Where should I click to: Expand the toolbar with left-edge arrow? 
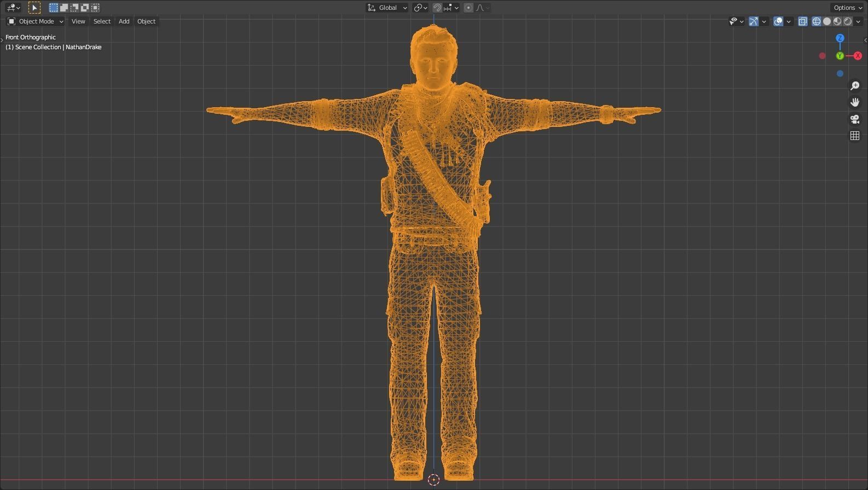click(2, 40)
